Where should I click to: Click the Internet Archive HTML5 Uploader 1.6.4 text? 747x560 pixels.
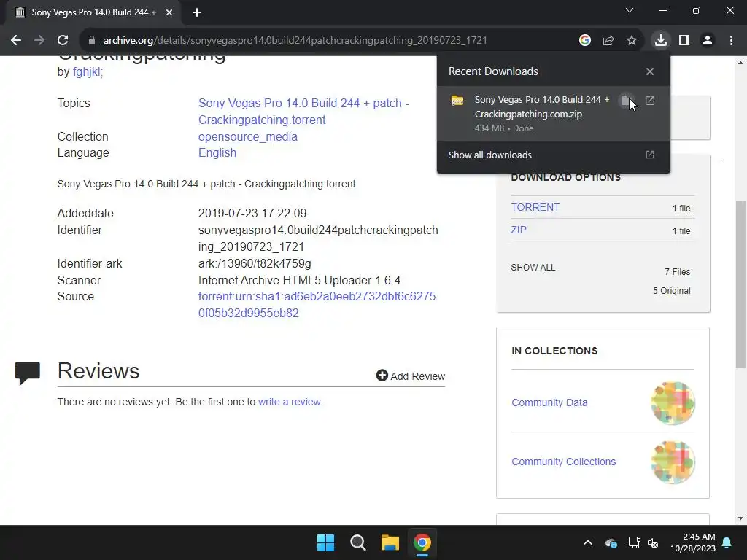[299, 281]
